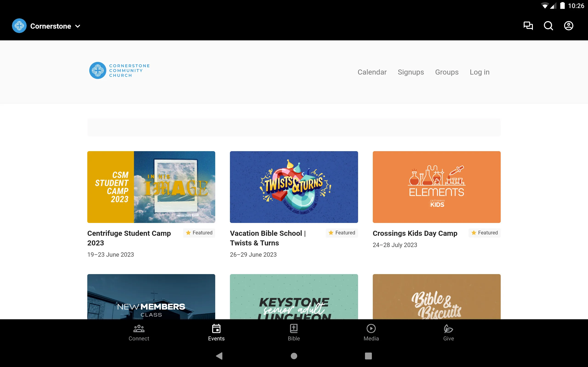588x367 pixels.
Task: Tap the search icon
Action: [548, 26]
